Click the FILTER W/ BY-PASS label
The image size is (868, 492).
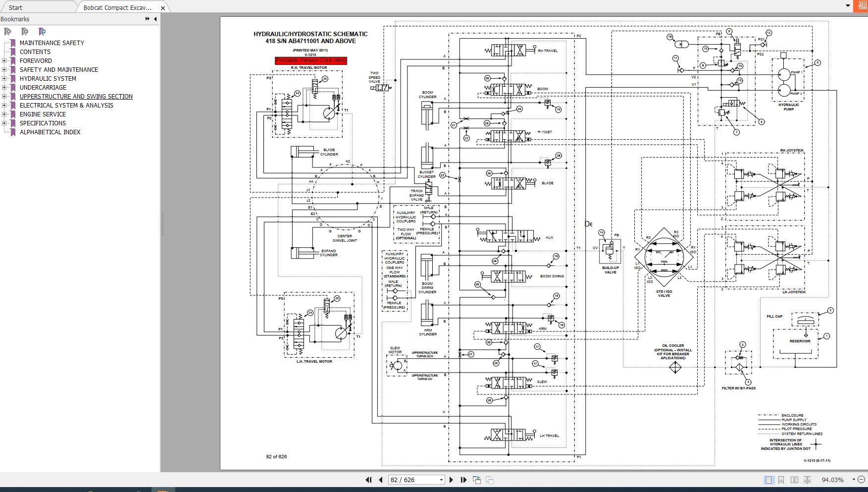click(x=739, y=388)
